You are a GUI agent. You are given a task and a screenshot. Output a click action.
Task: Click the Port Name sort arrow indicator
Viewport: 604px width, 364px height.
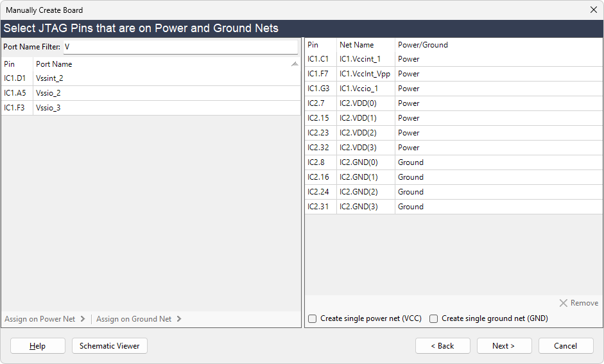pyautogui.click(x=294, y=64)
